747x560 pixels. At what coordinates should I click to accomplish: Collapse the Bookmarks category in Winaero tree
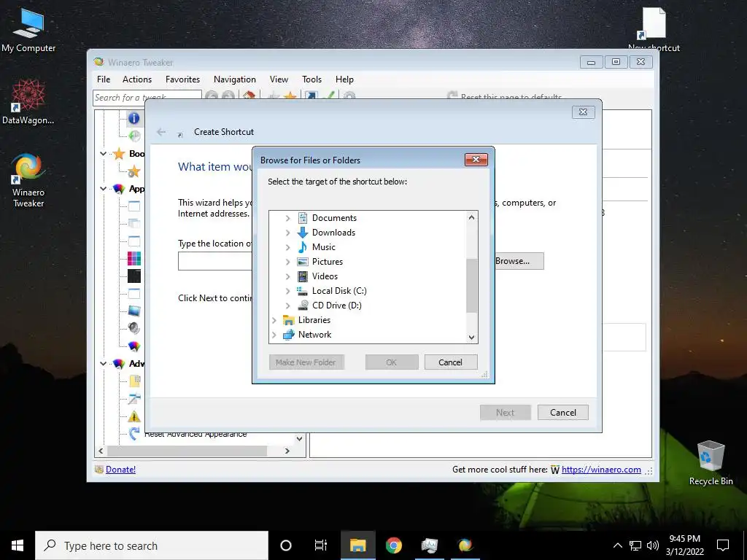click(104, 154)
